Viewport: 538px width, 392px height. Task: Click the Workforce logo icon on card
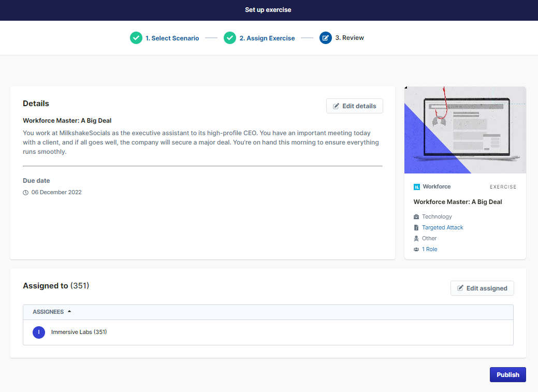(417, 186)
